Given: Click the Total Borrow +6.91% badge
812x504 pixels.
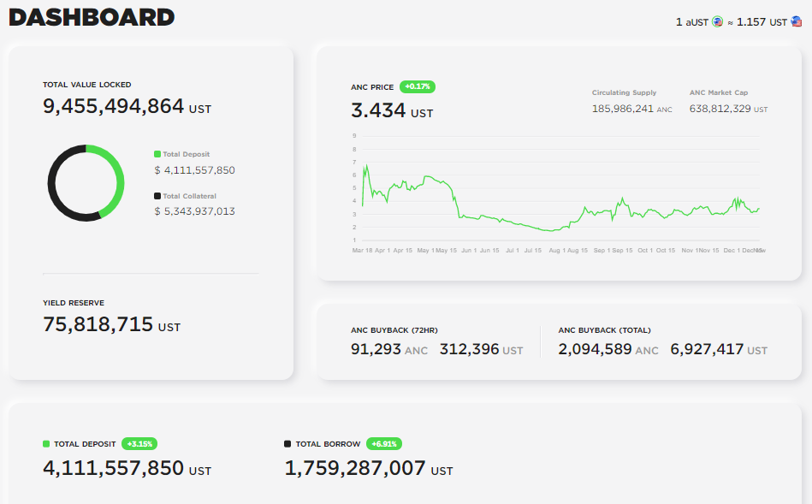Looking at the screenshot, I should (384, 444).
